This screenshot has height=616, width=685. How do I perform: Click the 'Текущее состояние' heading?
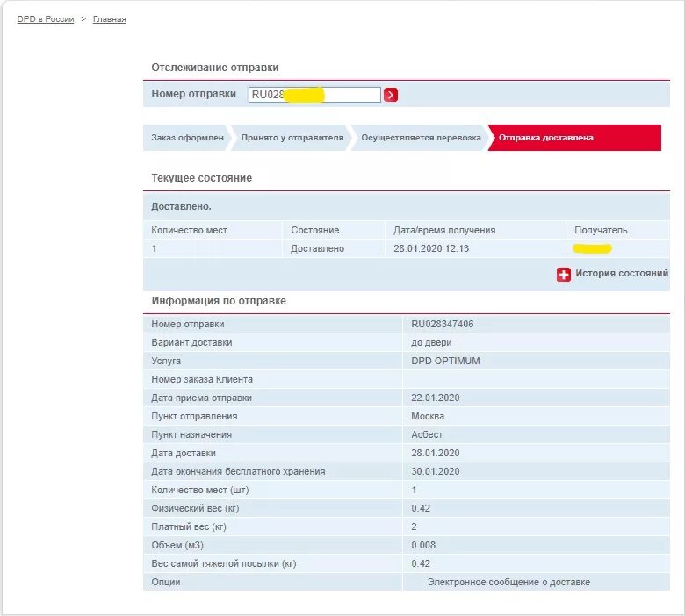pos(201,178)
